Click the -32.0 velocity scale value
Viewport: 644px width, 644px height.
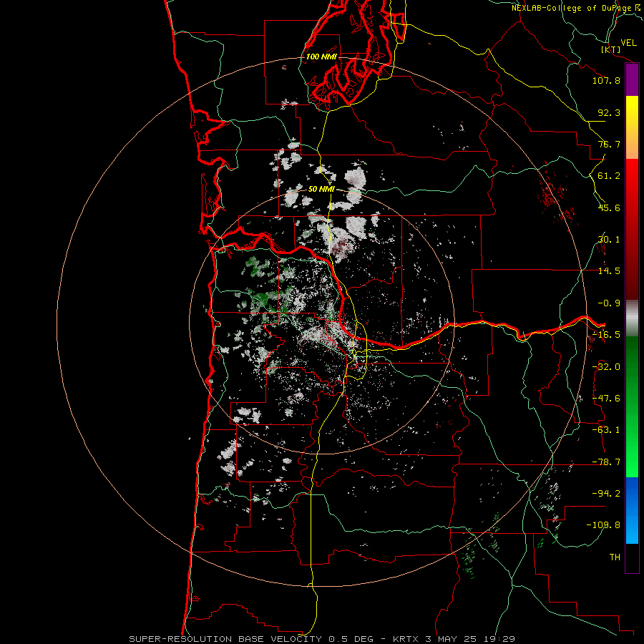coord(606,367)
